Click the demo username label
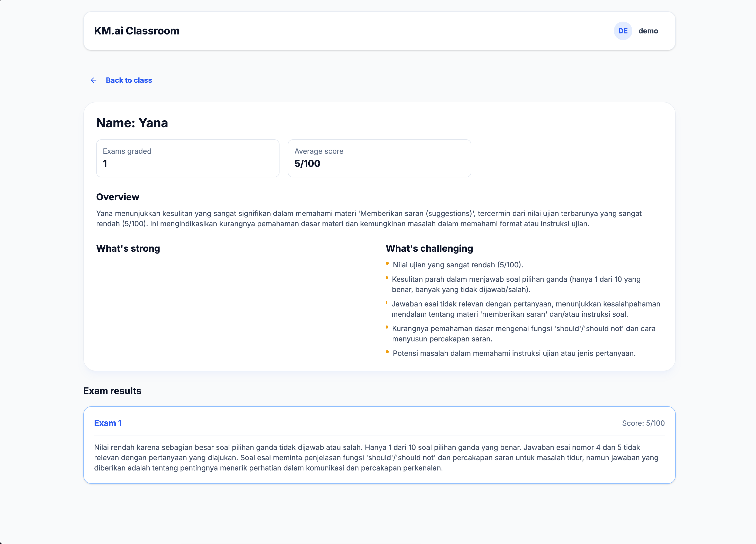This screenshot has height=544, width=756. click(x=648, y=31)
